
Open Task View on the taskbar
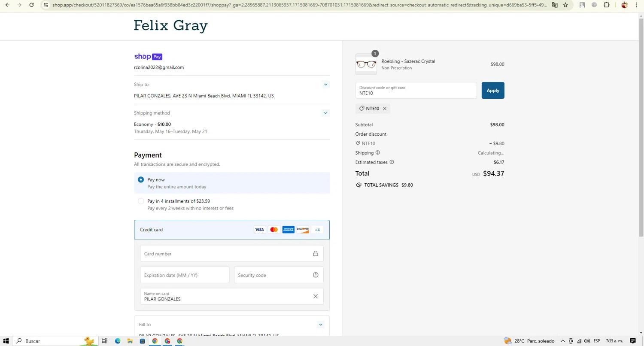pyautogui.click(x=104, y=341)
